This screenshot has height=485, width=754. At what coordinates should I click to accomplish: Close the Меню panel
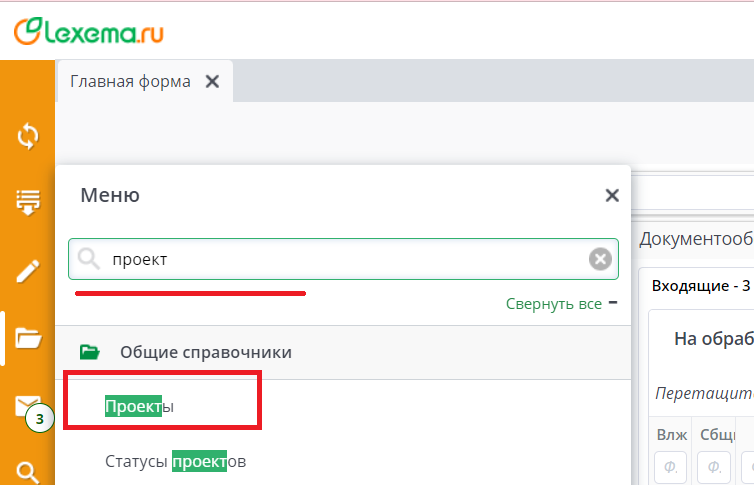point(612,196)
